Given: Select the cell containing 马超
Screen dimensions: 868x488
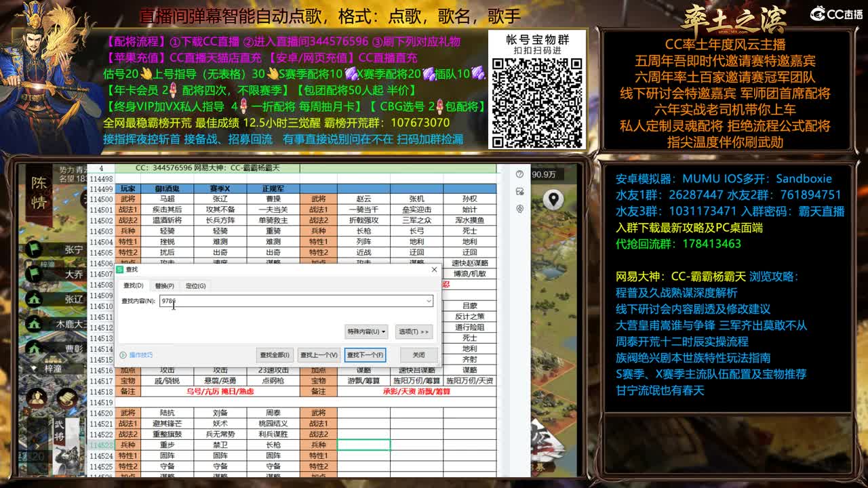Looking at the screenshot, I should coord(167,199).
